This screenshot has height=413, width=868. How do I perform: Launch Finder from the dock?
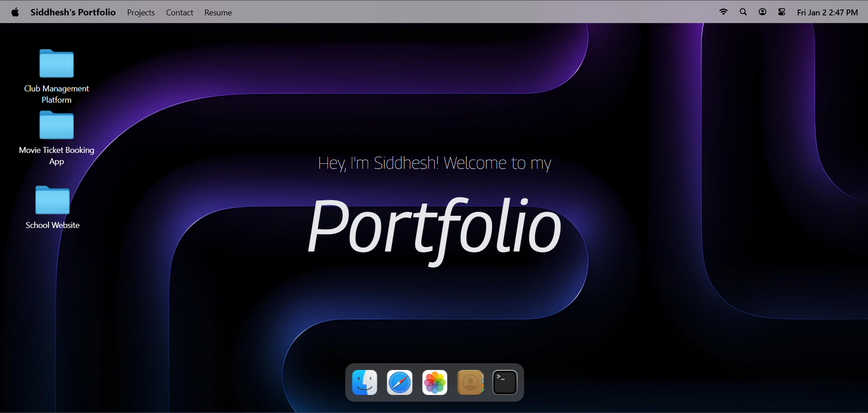pyautogui.click(x=364, y=382)
